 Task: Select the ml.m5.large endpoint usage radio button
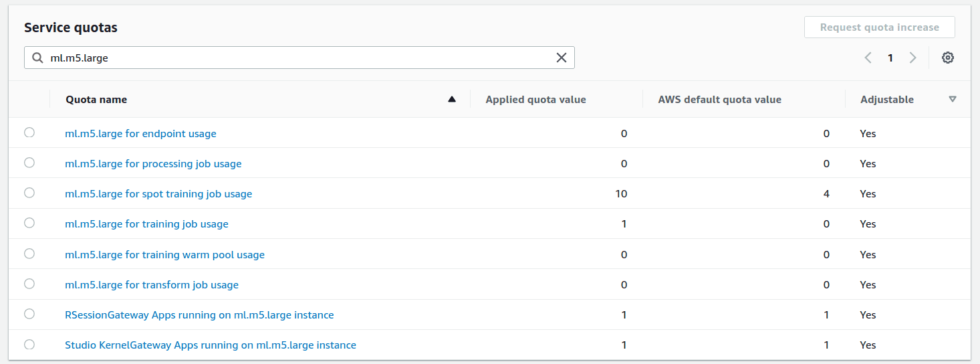coord(29,132)
